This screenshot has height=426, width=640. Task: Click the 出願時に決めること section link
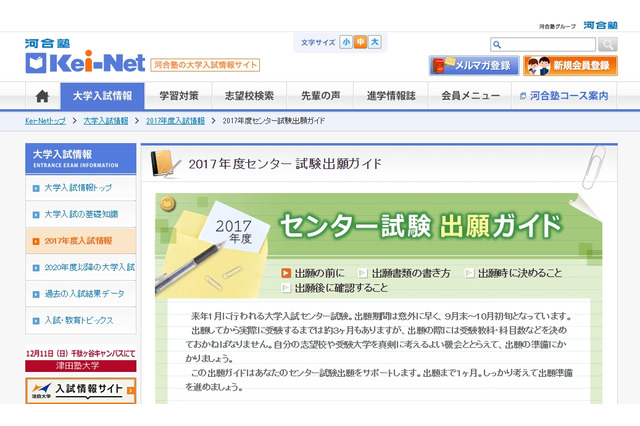coord(520,273)
